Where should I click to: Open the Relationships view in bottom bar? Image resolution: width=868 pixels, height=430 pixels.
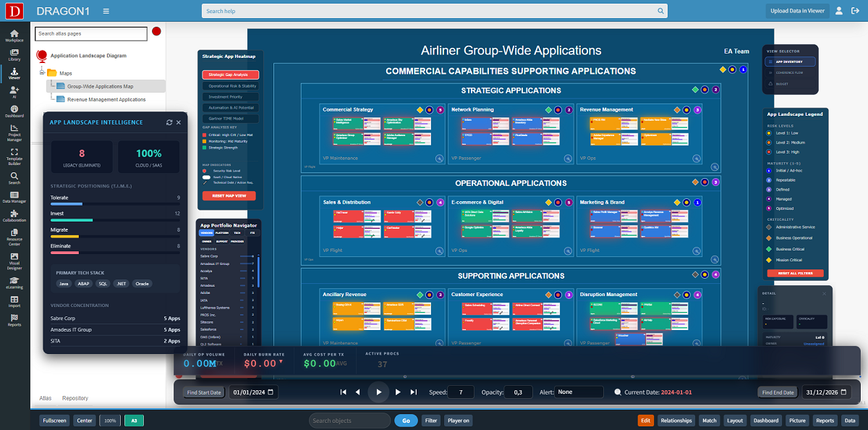point(678,420)
